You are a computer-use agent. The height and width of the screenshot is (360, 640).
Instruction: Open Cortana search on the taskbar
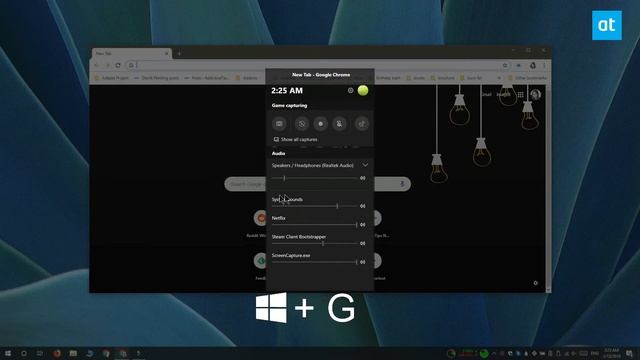click(24, 353)
